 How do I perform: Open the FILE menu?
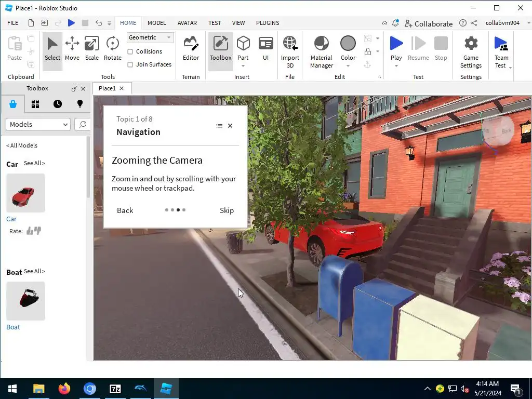pos(13,23)
